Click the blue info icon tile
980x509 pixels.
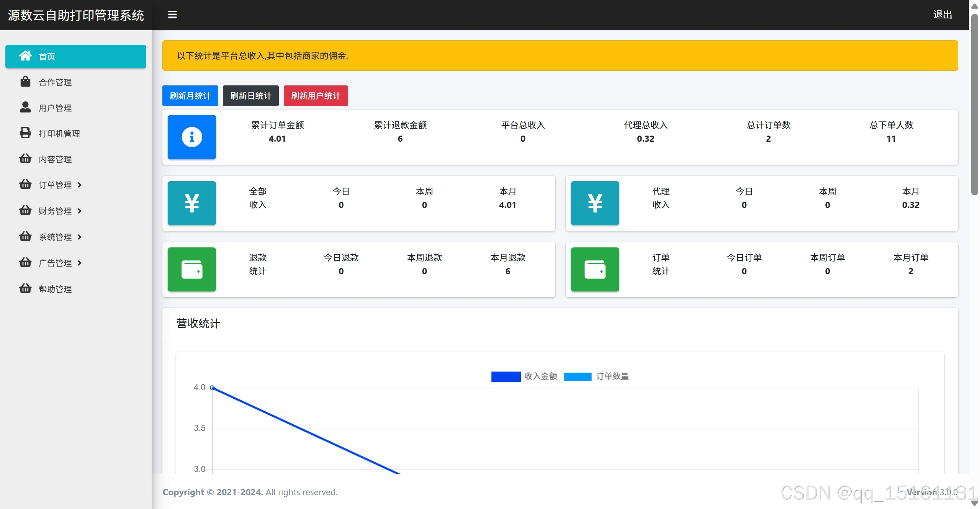[x=191, y=137]
